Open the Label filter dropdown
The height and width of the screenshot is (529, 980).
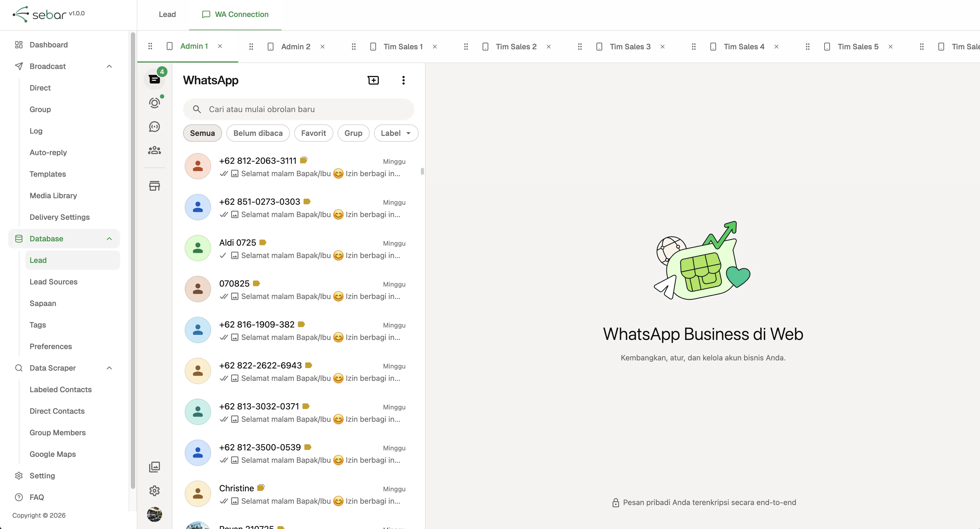pyautogui.click(x=396, y=133)
